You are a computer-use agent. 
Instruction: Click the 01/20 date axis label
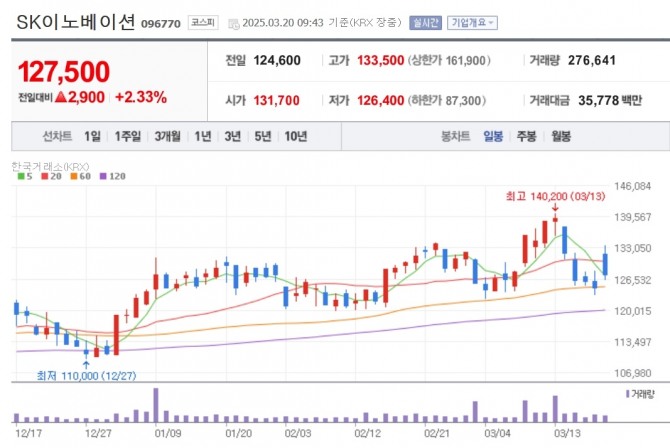click(x=238, y=433)
